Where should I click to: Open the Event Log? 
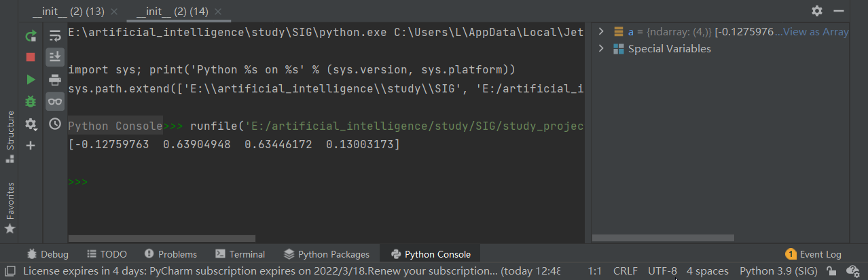pyautogui.click(x=814, y=254)
